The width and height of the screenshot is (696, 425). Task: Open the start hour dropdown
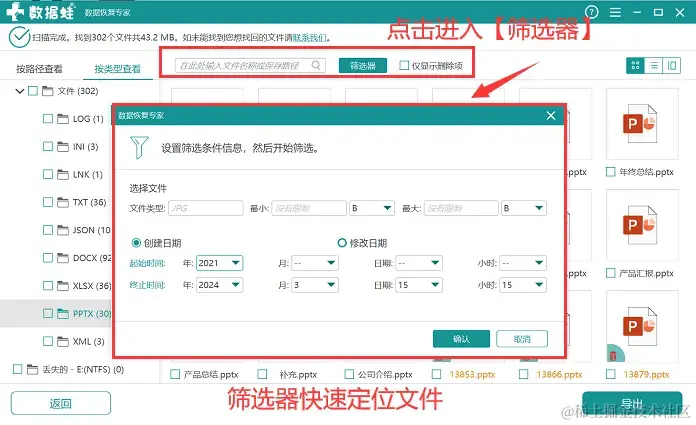click(x=523, y=263)
